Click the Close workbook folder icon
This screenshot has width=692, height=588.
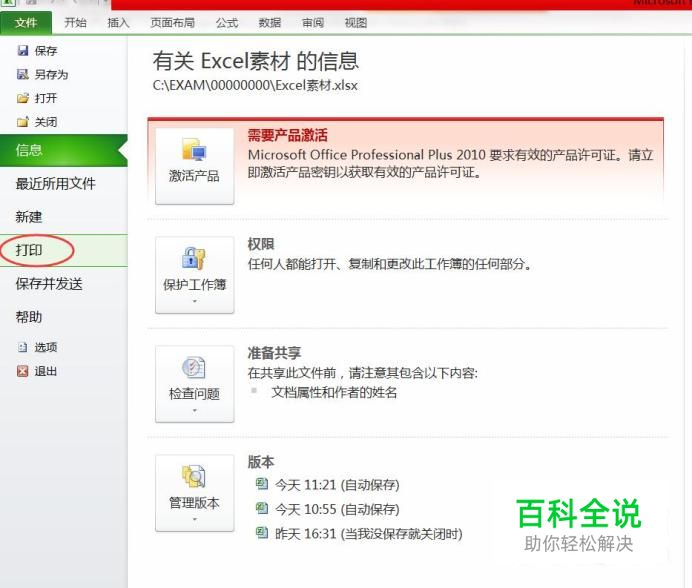[23, 121]
